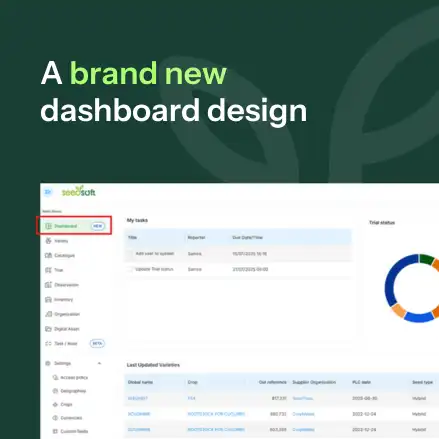The width and height of the screenshot is (439, 439).
Task: Open the Currencies settings item
Action: [x=67, y=418]
